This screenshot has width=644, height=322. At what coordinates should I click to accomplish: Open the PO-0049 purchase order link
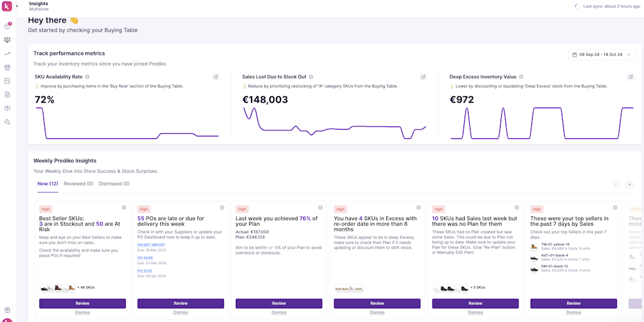pos(145,258)
